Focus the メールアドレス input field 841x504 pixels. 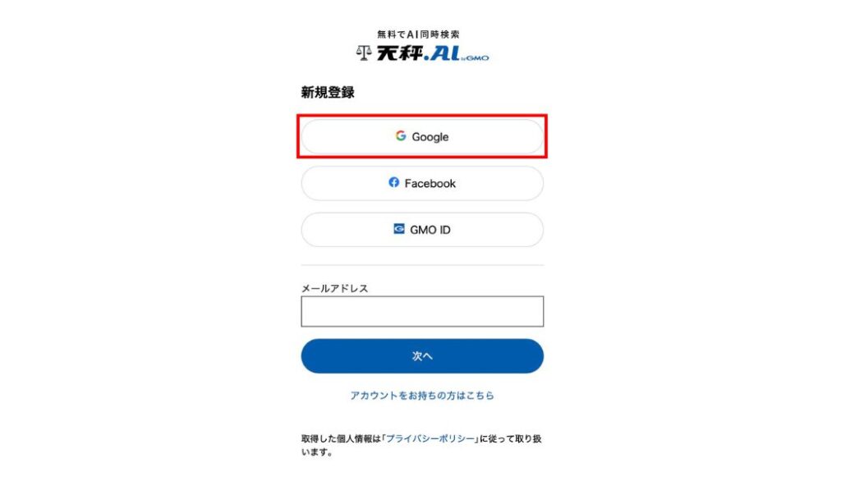coord(422,312)
